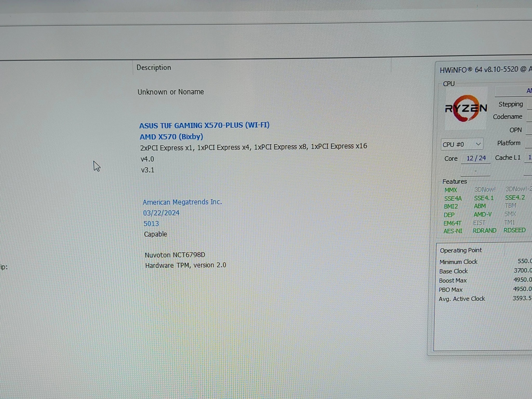Click the American Megatrends Inc. BIOS vendor
The image size is (532, 399).
pos(182,202)
